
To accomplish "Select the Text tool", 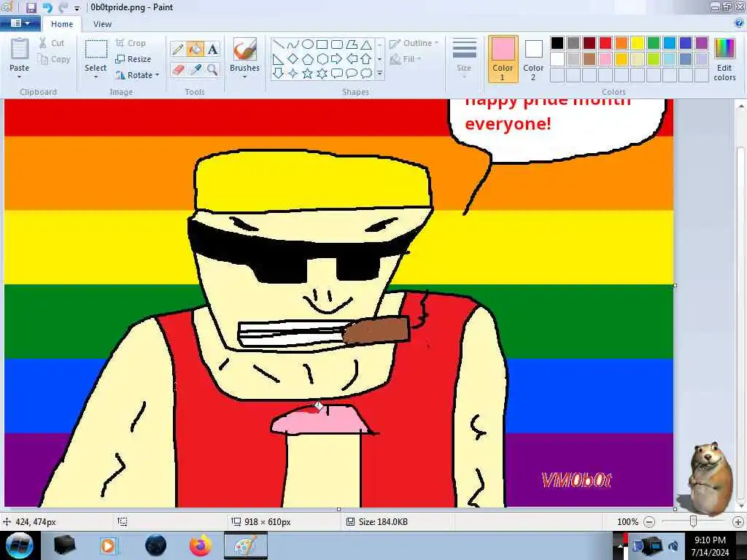I will click(212, 49).
